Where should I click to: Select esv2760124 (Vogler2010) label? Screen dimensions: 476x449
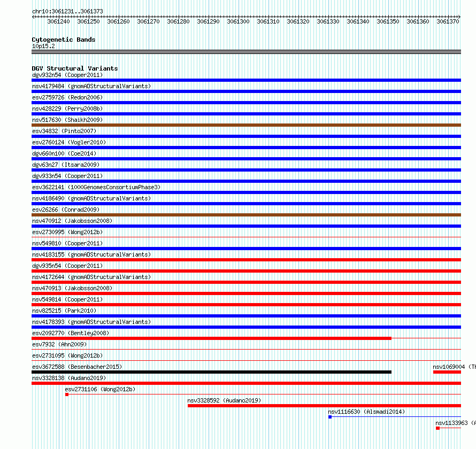coord(69,142)
